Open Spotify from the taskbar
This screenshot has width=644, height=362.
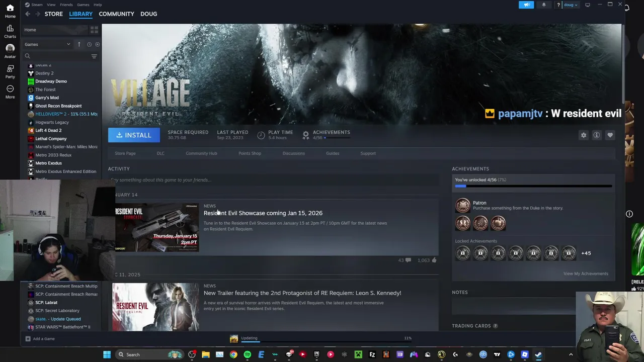[x=247, y=354]
